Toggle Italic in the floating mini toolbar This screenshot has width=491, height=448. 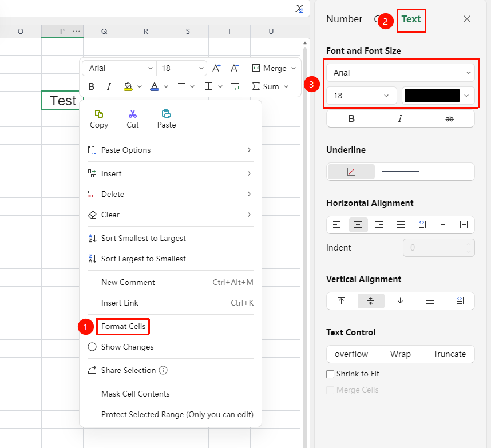(x=109, y=86)
